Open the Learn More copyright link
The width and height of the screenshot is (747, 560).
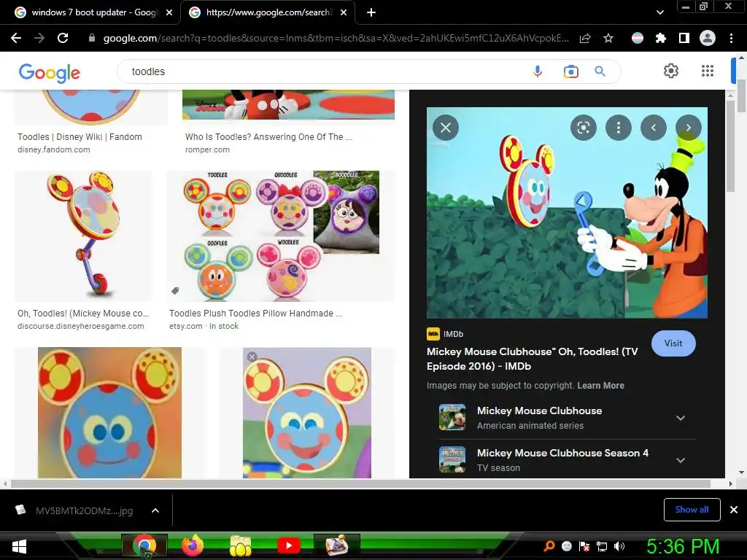(600, 386)
